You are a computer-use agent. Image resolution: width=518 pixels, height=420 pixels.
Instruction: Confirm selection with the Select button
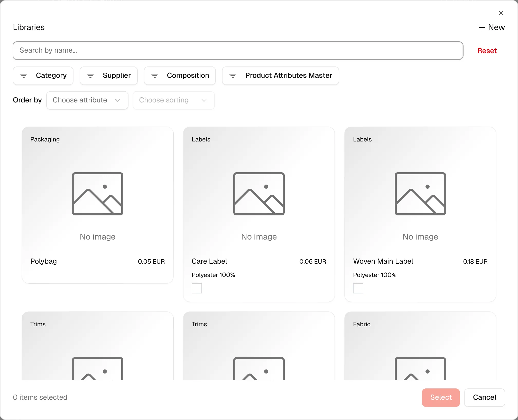pyautogui.click(x=441, y=397)
